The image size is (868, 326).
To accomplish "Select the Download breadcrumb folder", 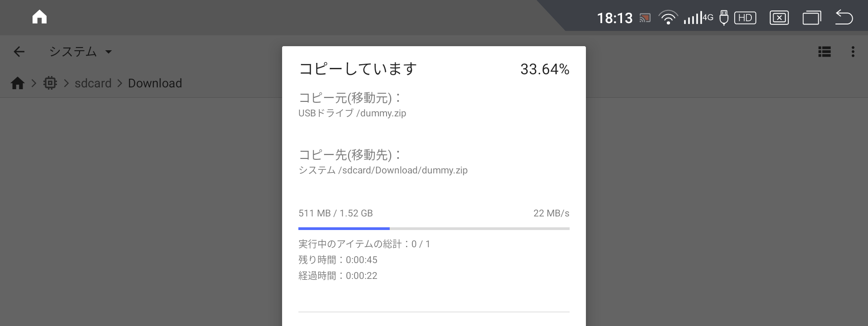I will [155, 83].
